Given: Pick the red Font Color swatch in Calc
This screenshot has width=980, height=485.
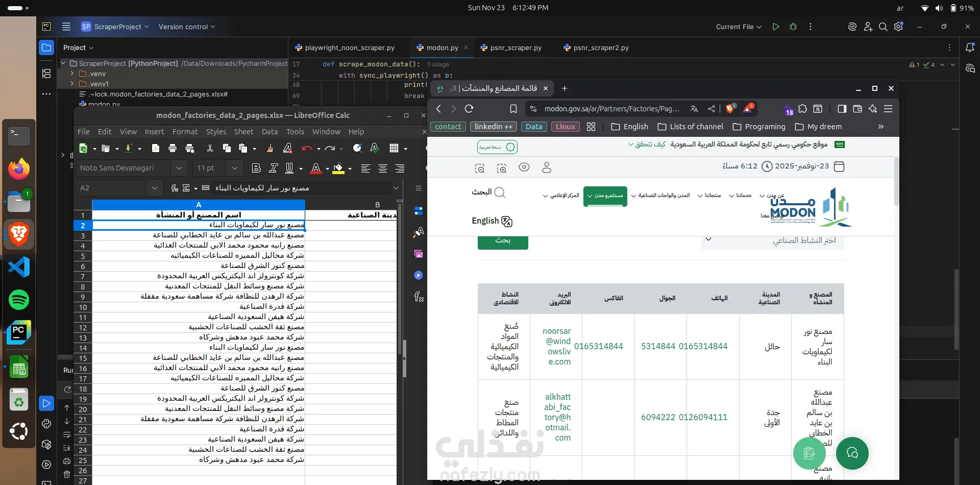Looking at the screenshot, I should (x=316, y=168).
